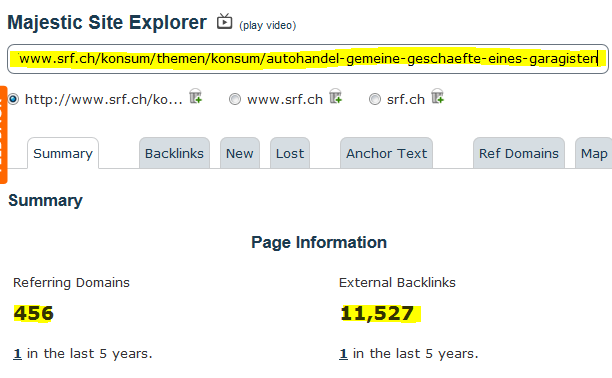This screenshot has height=378, width=612.
Task: Click the orange feedback side tab
Action: coord(4,135)
